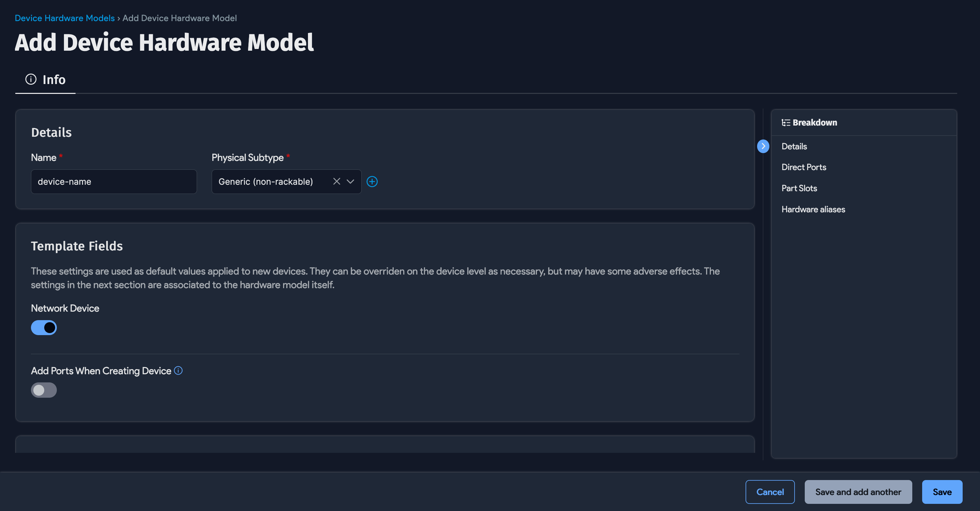Jump to Direct Ports in the Breakdown panel
This screenshot has width=980, height=511.
coord(803,167)
